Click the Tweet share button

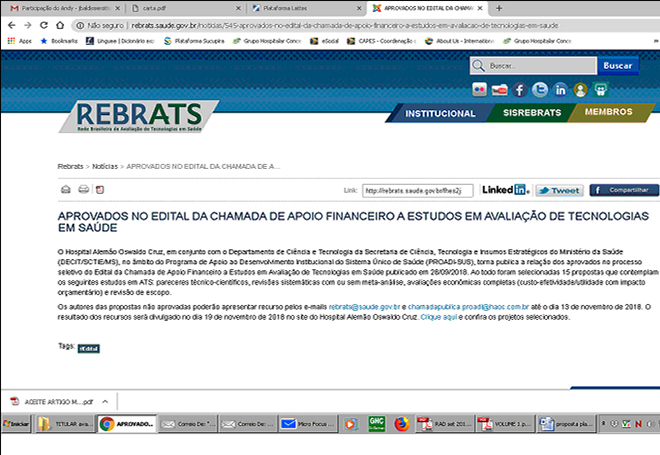559,190
